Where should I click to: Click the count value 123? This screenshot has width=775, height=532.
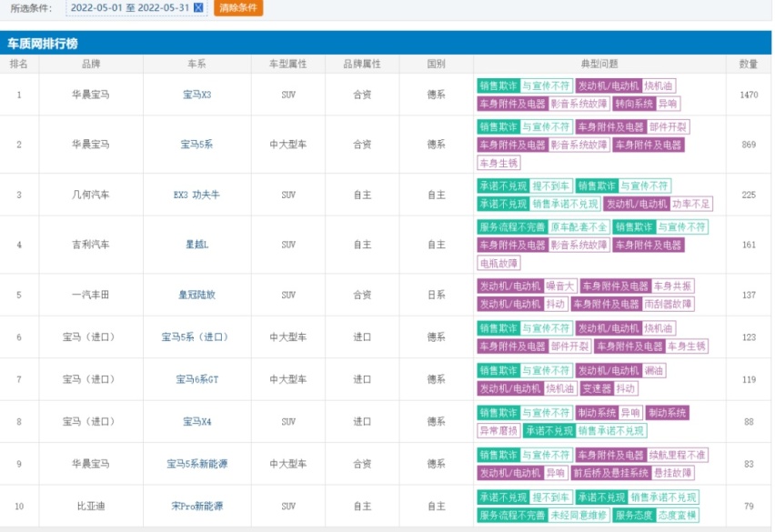(x=749, y=336)
